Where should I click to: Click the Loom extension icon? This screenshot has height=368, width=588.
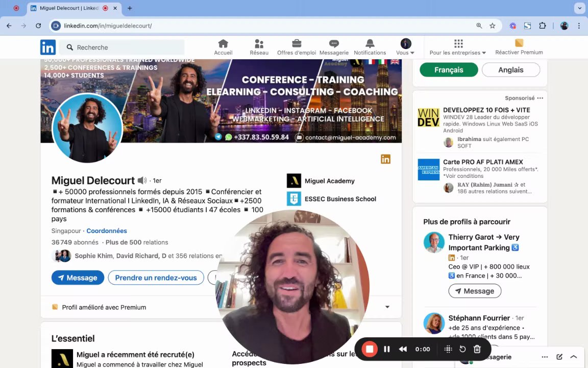(512, 26)
